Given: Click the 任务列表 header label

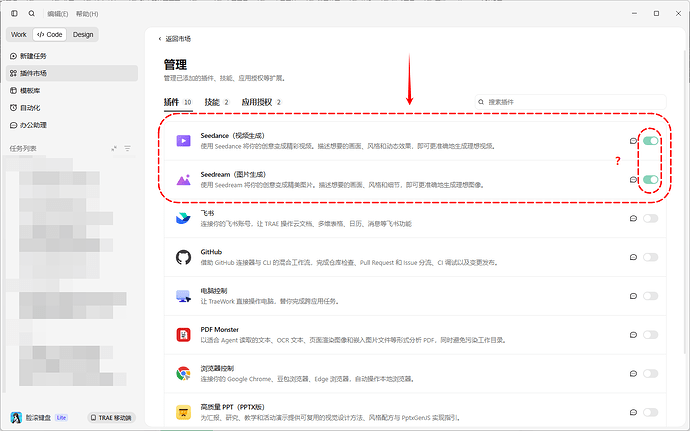Looking at the screenshot, I should (23, 149).
